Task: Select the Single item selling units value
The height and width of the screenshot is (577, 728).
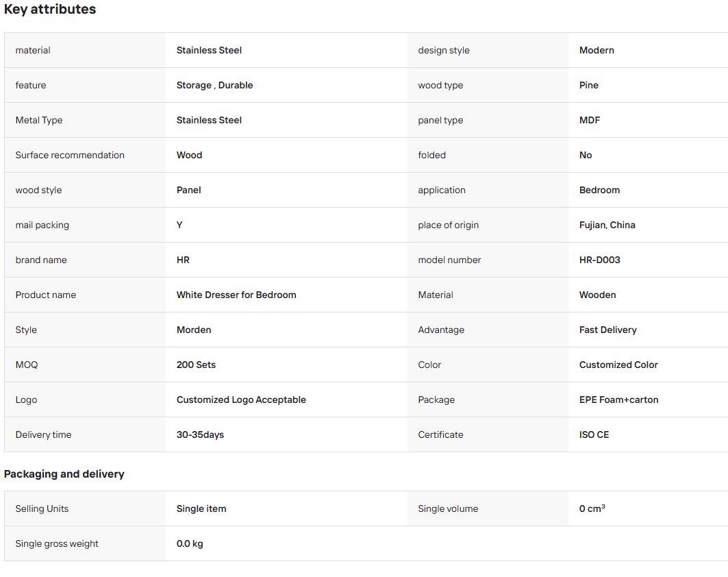Action: click(201, 508)
